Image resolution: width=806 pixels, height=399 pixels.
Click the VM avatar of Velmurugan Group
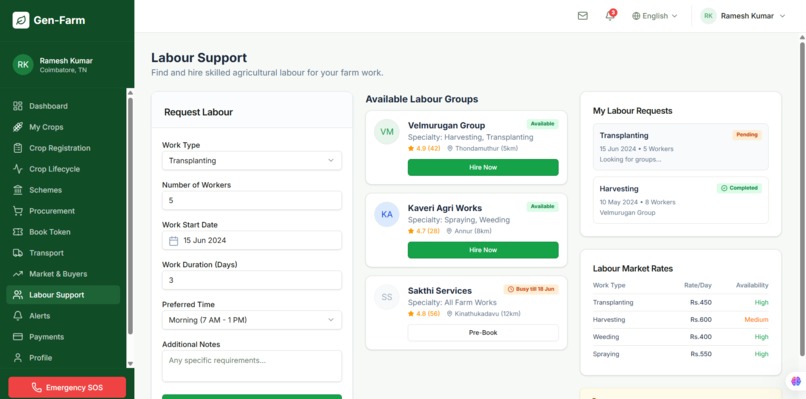pos(387,132)
